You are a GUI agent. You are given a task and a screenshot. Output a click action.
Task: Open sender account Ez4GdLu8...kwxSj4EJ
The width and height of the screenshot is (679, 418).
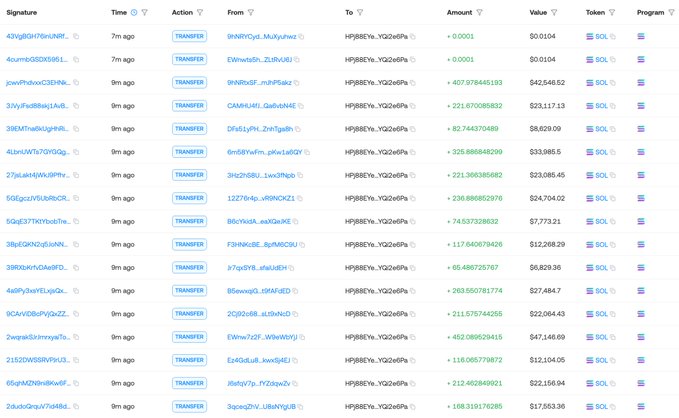[x=259, y=360]
